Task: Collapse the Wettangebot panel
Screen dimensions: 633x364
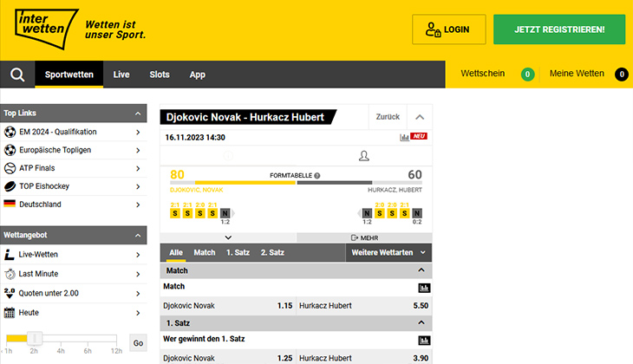Action: point(138,235)
